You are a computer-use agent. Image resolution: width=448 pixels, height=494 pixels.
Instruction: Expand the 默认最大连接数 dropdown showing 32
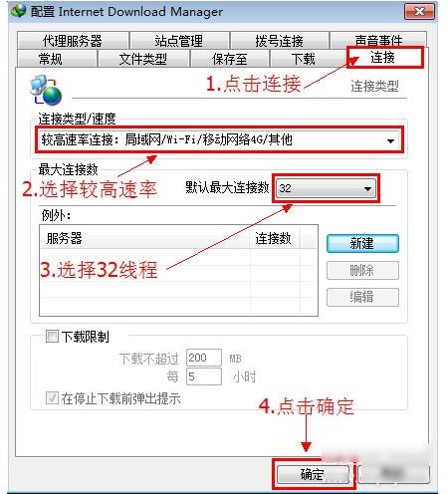coord(326,188)
